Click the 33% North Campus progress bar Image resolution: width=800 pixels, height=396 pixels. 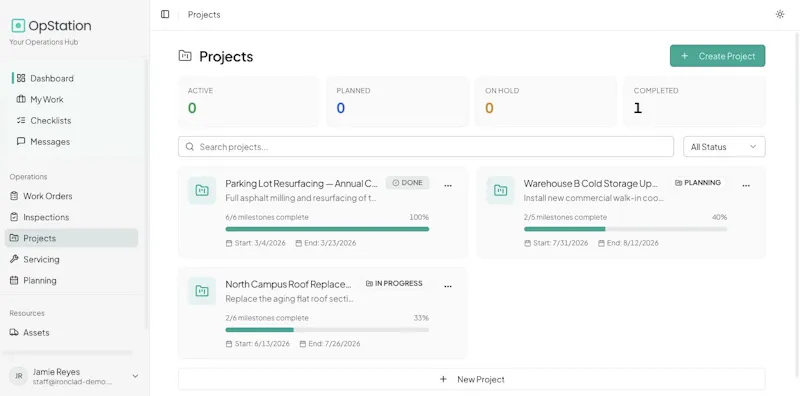click(x=327, y=330)
